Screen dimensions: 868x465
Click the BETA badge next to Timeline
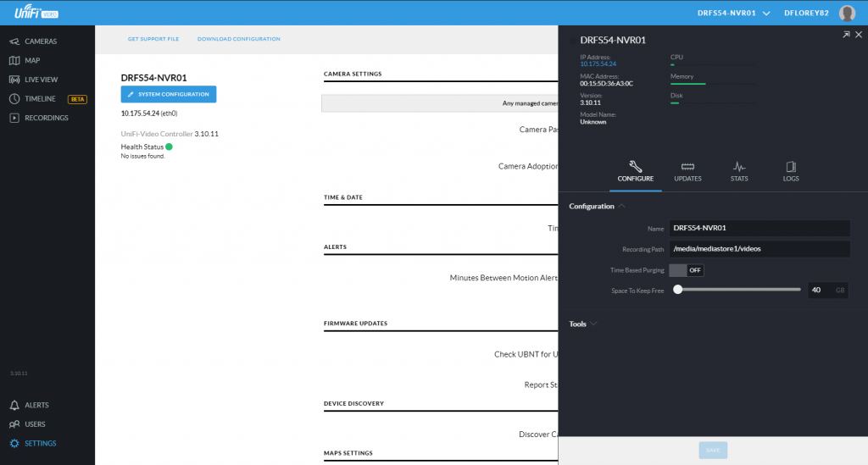[x=77, y=100]
